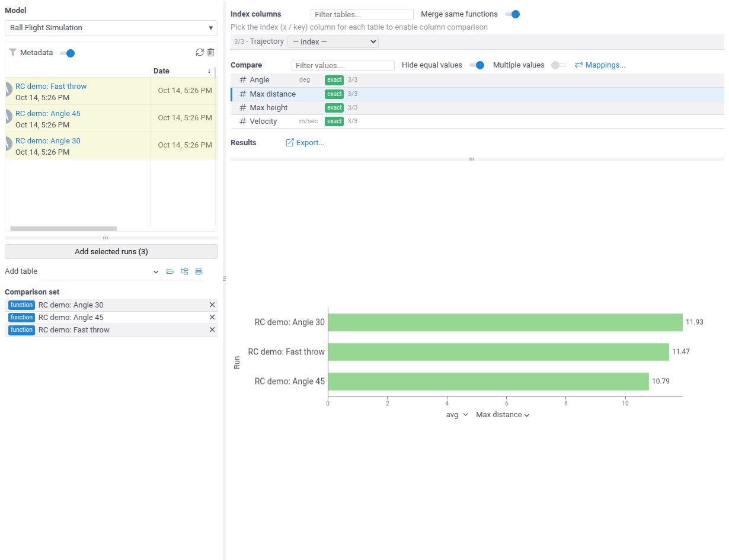The width and height of the screenshot is (729, 560).
Task: Click the filter funnel icon beside Metadata
Action: tap(13, 53)
